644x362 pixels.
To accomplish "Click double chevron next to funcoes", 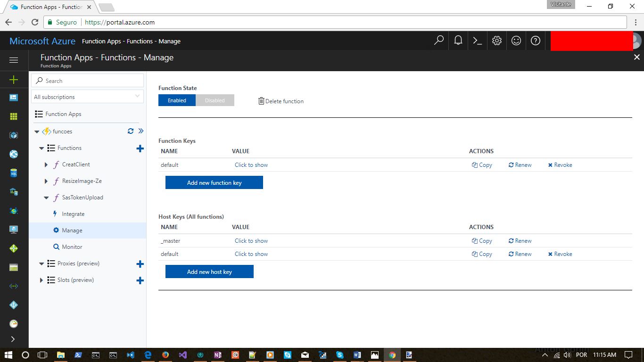I will pos(140,131).
